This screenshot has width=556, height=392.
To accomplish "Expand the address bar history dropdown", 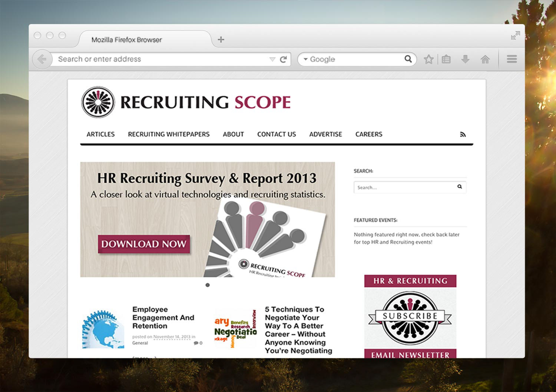I will click(x=272, y=59).
